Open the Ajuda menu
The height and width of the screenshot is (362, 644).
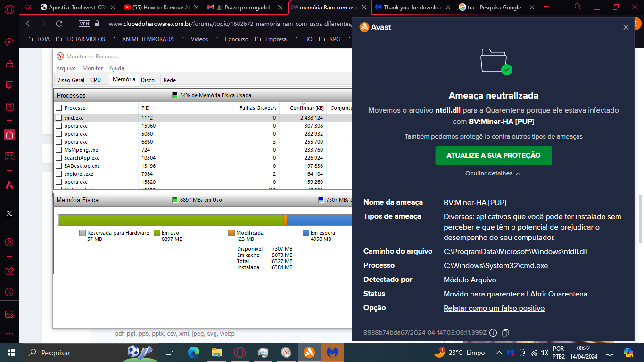pyautogui.click(x=116, y=68)
